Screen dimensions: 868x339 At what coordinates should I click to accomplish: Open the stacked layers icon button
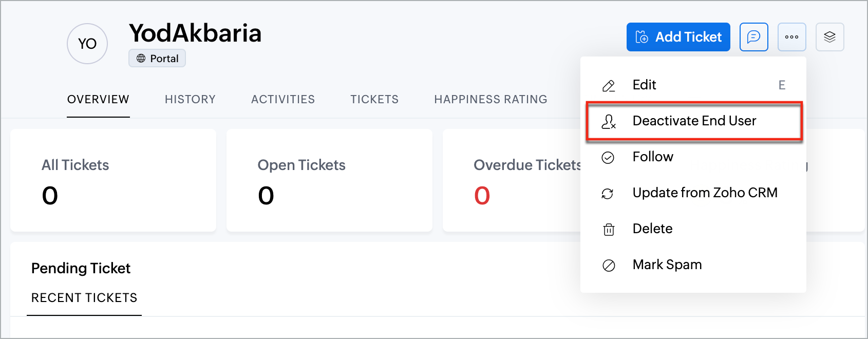(x=829, y=37)
